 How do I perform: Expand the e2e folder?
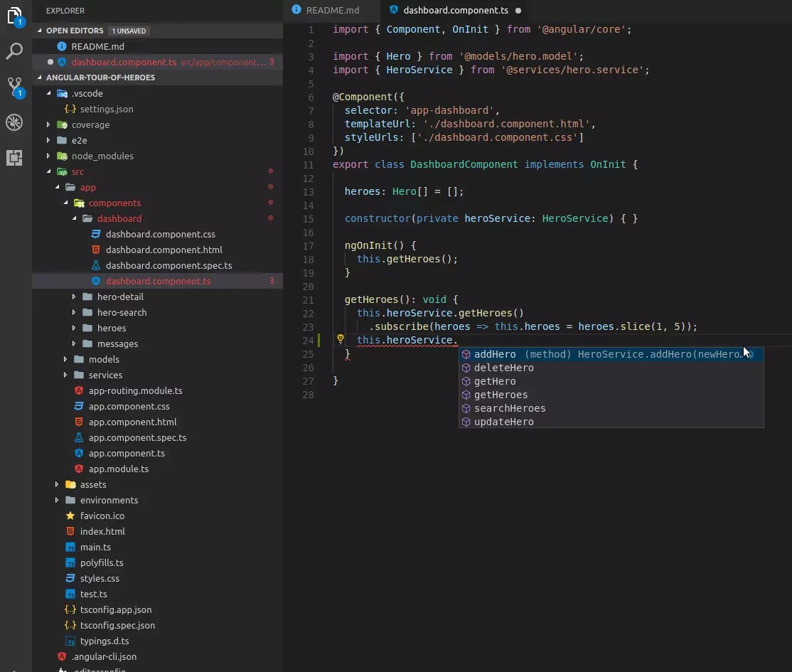pos(48,140)
